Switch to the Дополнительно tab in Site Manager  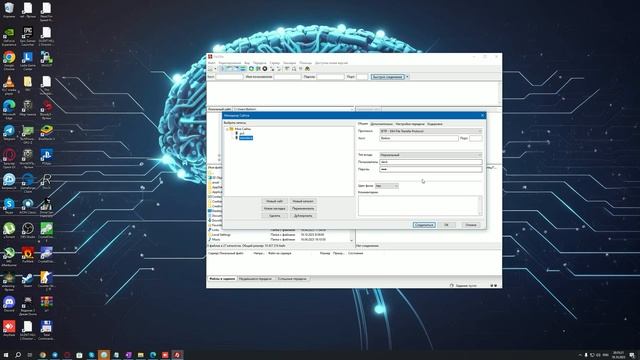[x=381, y=124]
